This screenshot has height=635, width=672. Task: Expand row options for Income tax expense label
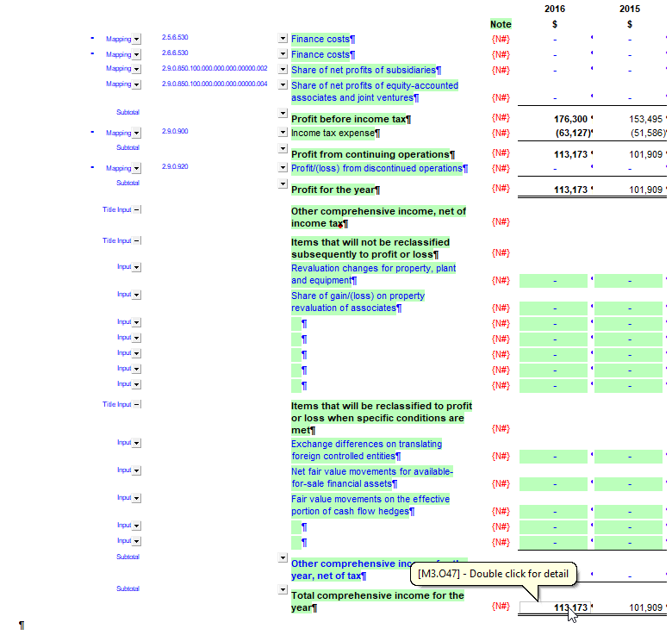(283, 133)
